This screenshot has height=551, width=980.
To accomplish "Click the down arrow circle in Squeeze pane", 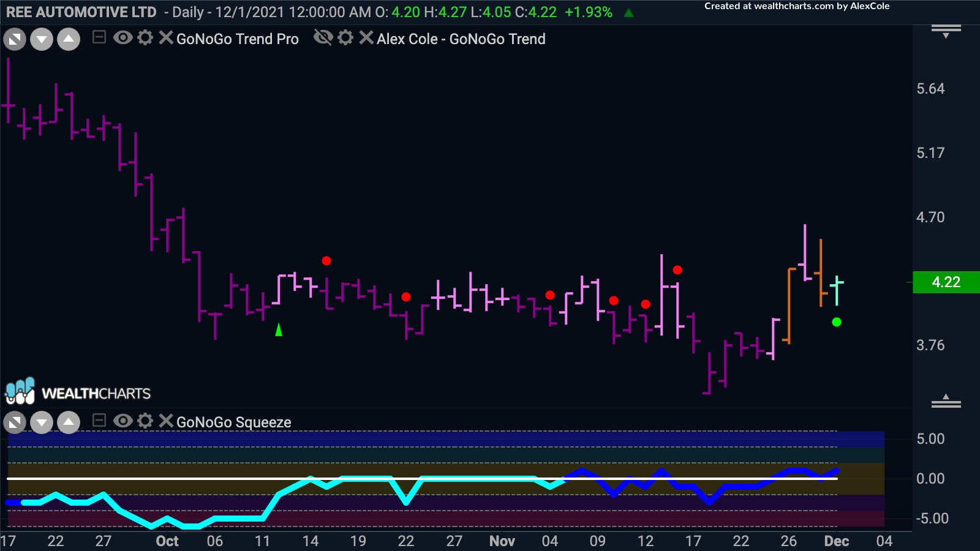I will pos(42,422).
